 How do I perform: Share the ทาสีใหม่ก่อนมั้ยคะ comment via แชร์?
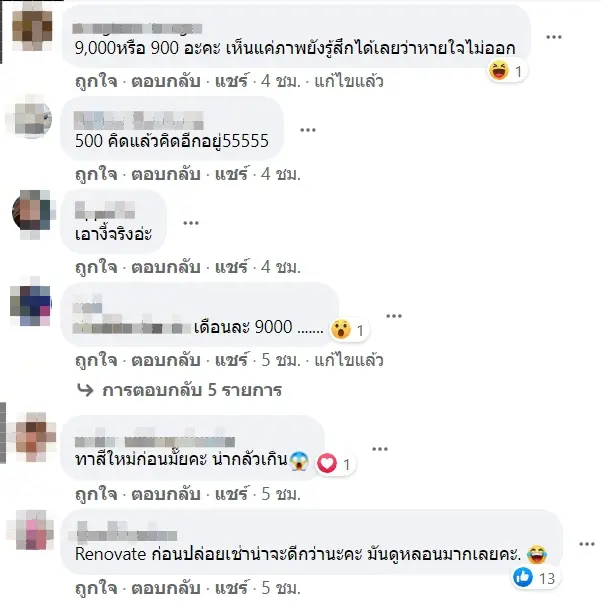pyautogui.click(x=231, y=494)
